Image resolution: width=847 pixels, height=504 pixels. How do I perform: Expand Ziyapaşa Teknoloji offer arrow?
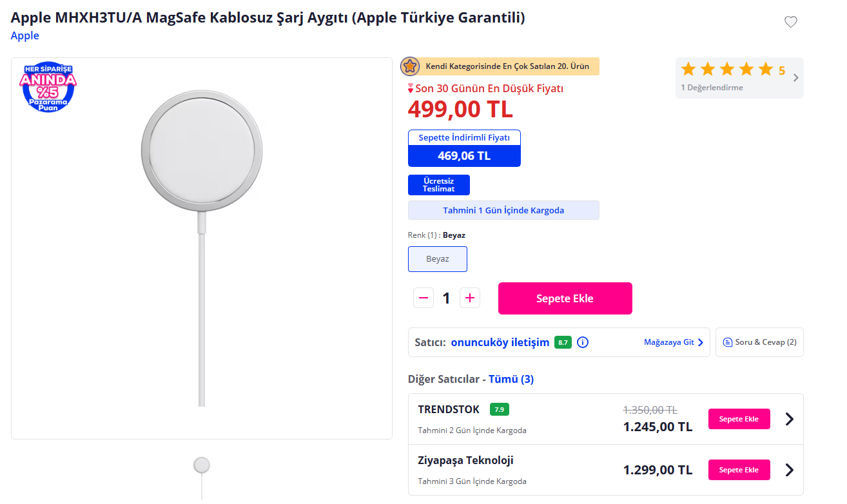click(790, 470)
